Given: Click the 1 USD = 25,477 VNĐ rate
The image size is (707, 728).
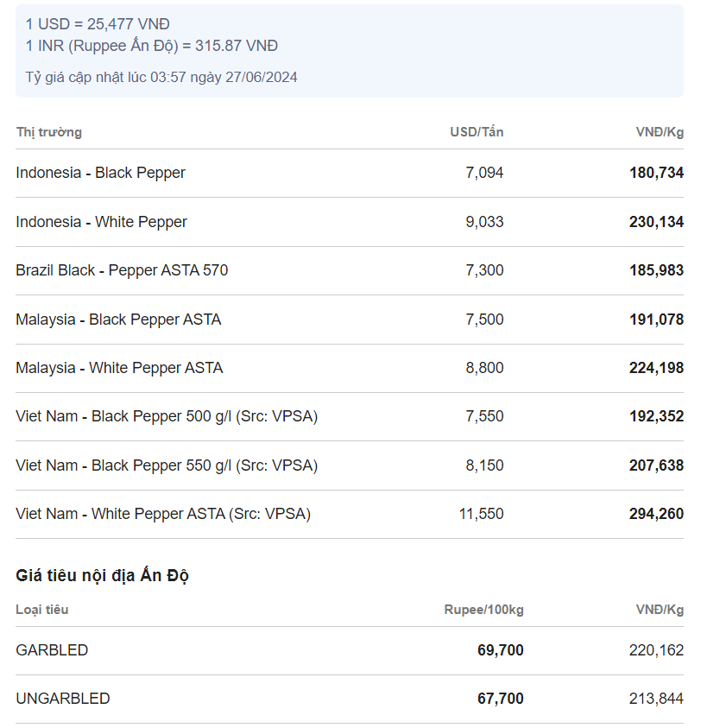Looking at the screenshot, I should coord(98,24).
